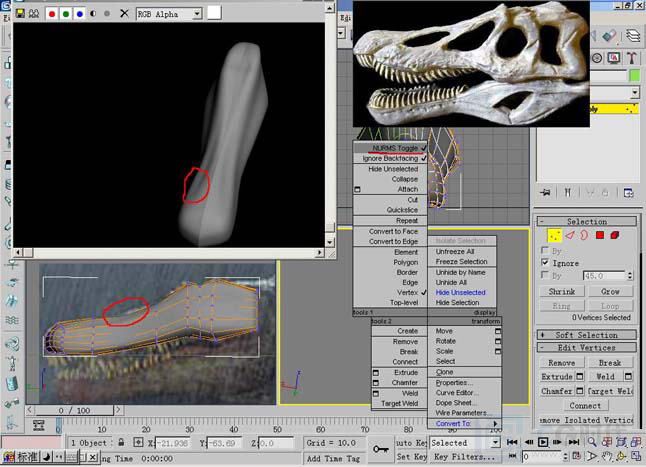Image resolution: width=646 pixels, height=467 pixels.
Task: Click the Arc Rotate viewport tool
Action: 621,456
